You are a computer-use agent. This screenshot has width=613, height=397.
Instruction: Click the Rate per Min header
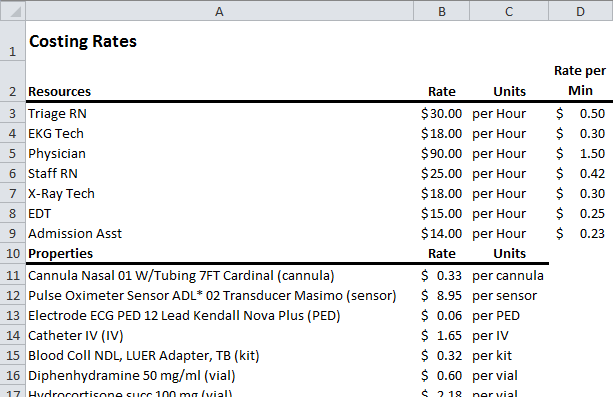tap(581, 81)
